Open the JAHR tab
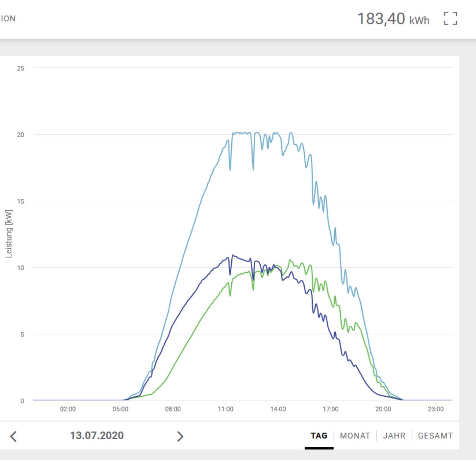The height and width of the screenshot is (460, 476). [x=394, y=436]
